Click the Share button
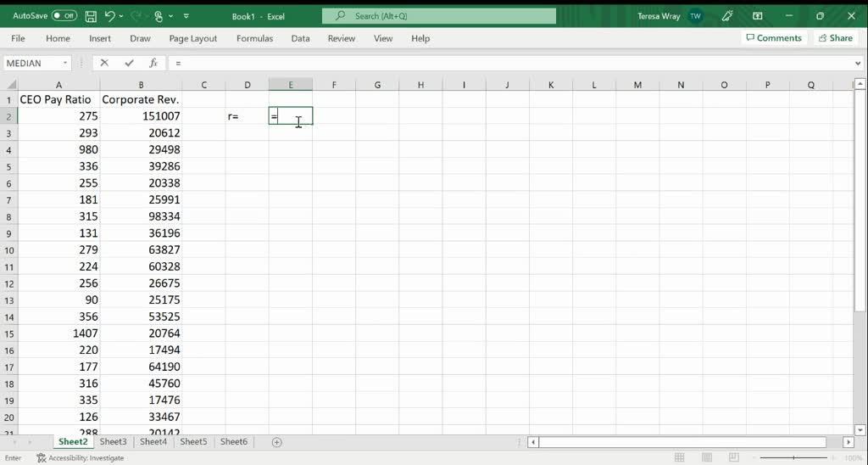Image resolution: width=868 pixels, height=465 pixels. [x=835, y=37]
